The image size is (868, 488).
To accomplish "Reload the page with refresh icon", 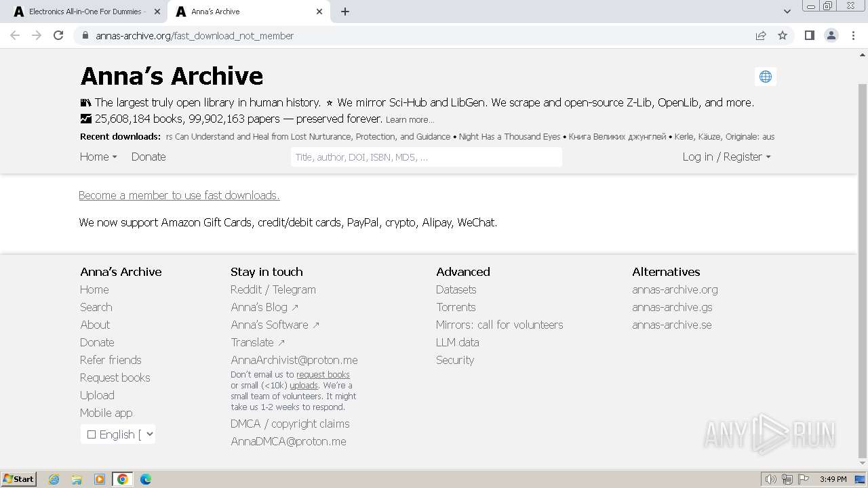I will [x=58, y=35].
